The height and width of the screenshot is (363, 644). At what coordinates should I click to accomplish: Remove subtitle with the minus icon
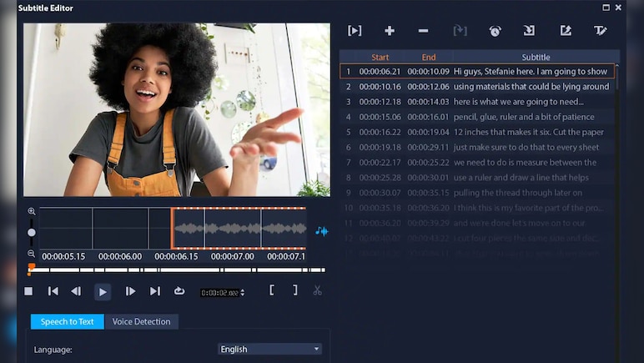pos(423,31)
